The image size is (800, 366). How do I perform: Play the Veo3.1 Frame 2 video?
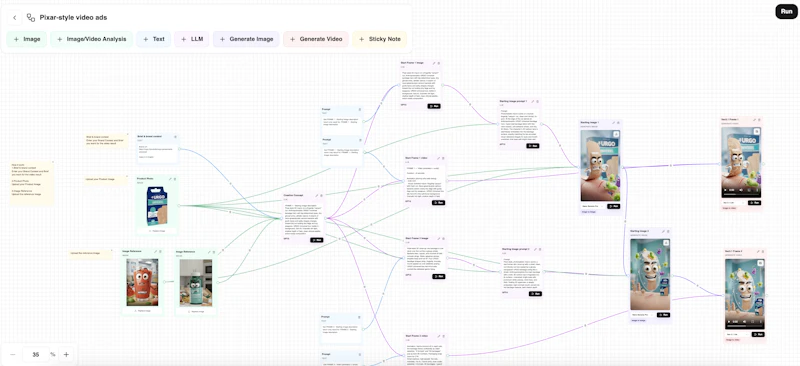click(x=730, y=322)
